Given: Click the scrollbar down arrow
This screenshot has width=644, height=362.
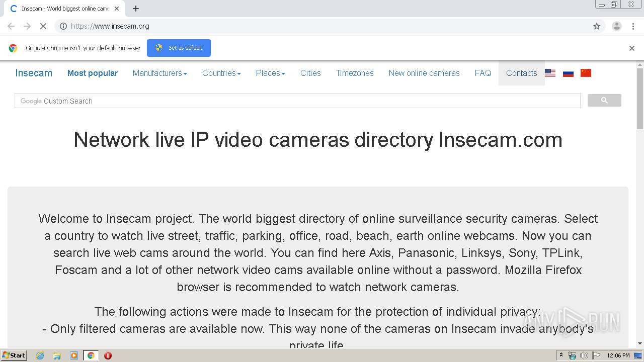Looking at the screenshot, I should (640, 344).
